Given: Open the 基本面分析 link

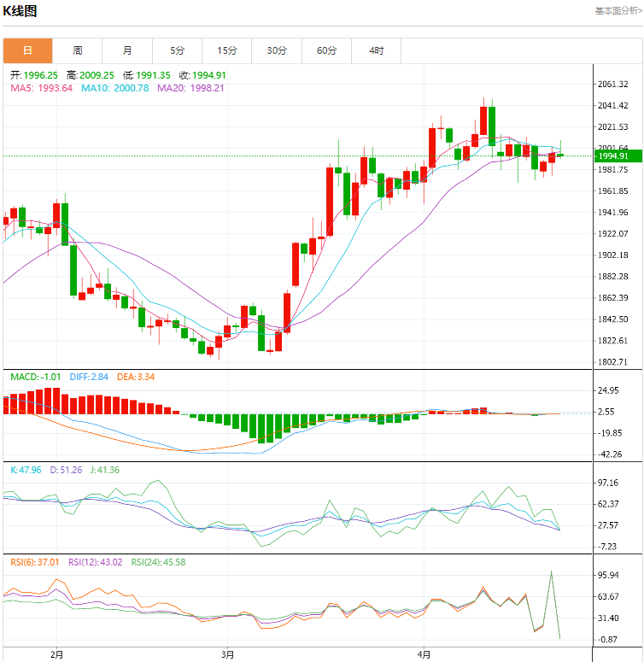Looking at the screenshot, I should 618,10.
